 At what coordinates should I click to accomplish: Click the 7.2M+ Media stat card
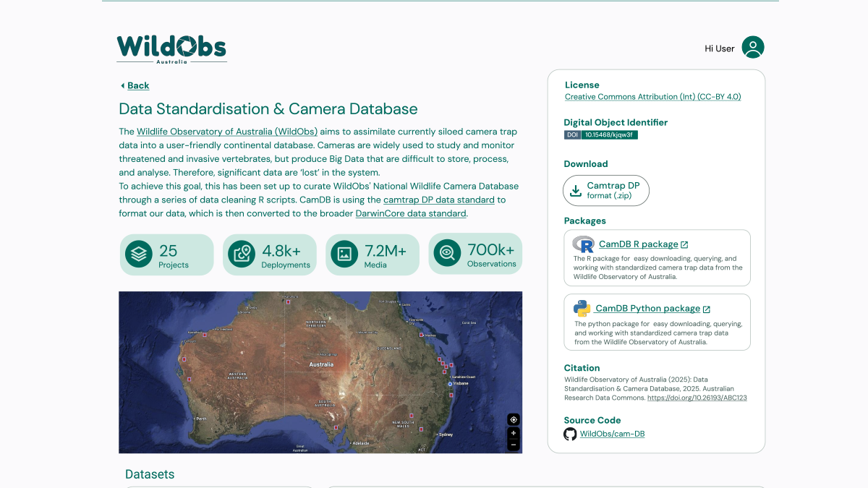373,254
